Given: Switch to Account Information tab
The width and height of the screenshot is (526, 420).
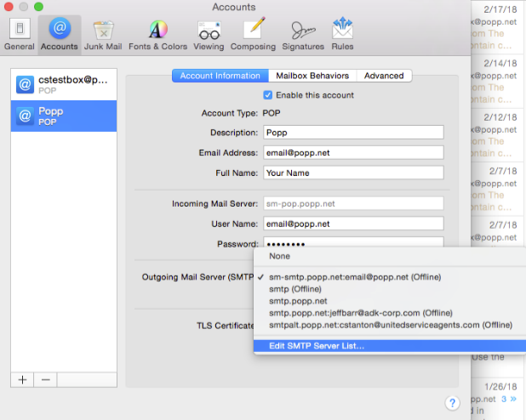Looking at the screenshot, I should click(220, 76).
